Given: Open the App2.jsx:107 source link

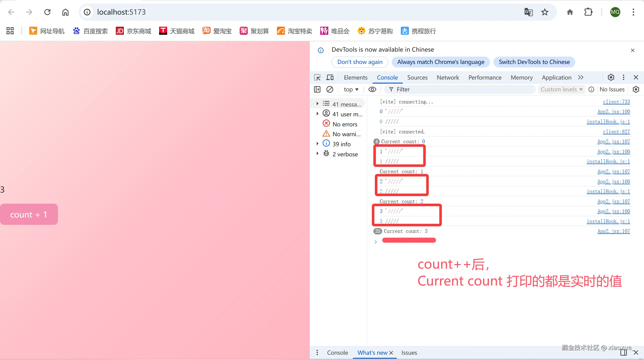Looking at the screenshot, I should coord(613,141).
